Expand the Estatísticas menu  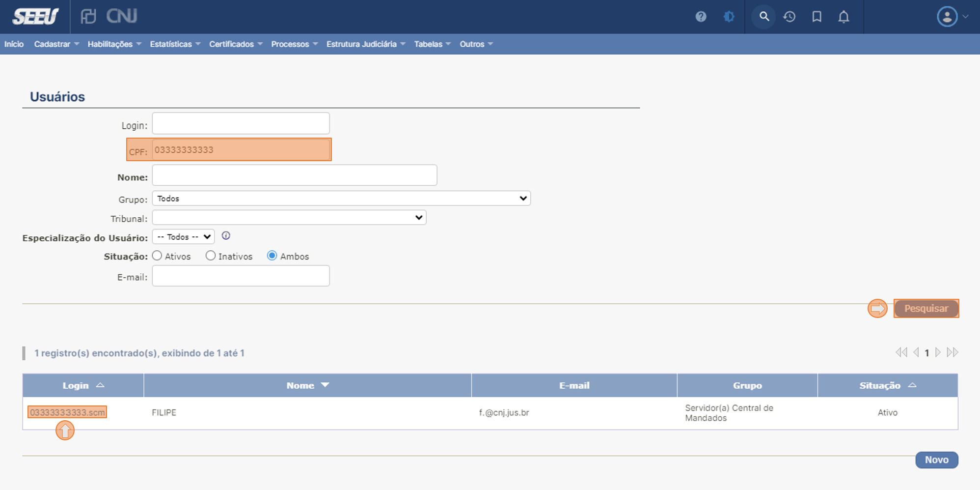[x=175, y=44]
